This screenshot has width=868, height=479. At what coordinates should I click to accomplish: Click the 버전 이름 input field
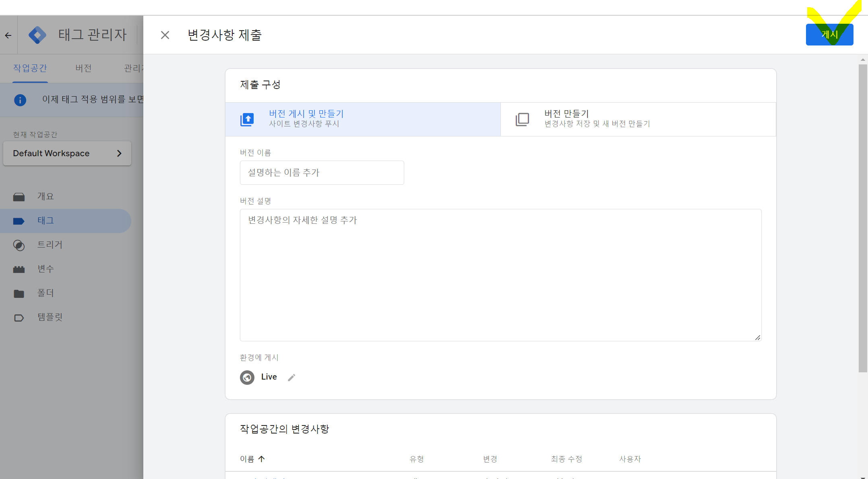(322, 173)
